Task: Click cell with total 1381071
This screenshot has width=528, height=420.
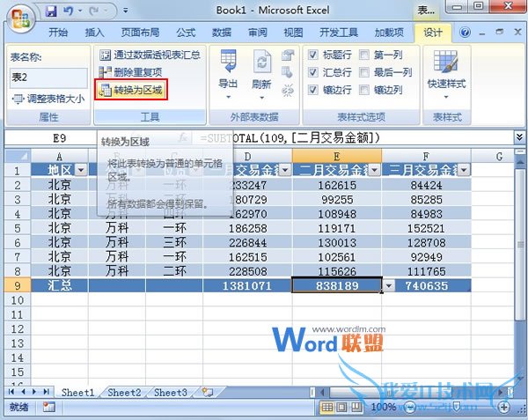Action: pyautogui.click(x=247, y=285)
